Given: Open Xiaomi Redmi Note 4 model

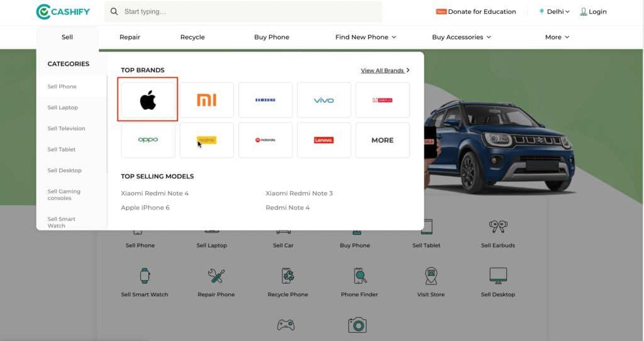Looking at the screenshot, I should coord(155,193).
